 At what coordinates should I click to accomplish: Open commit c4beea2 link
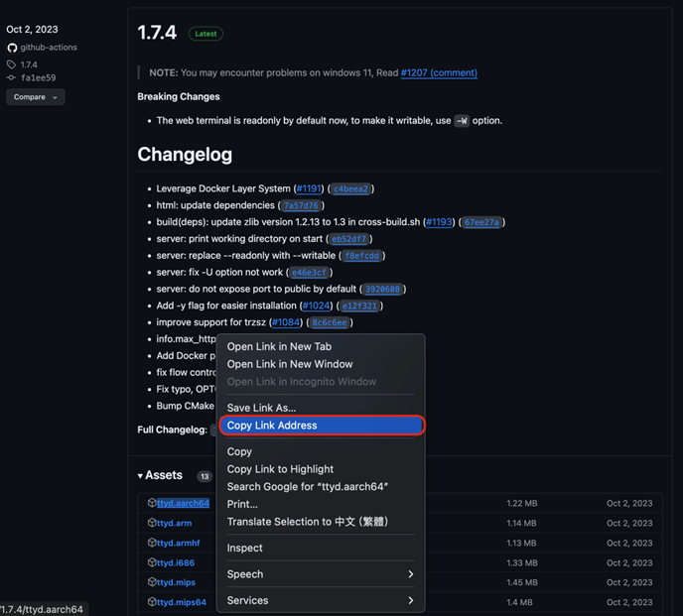click(350, 188)
